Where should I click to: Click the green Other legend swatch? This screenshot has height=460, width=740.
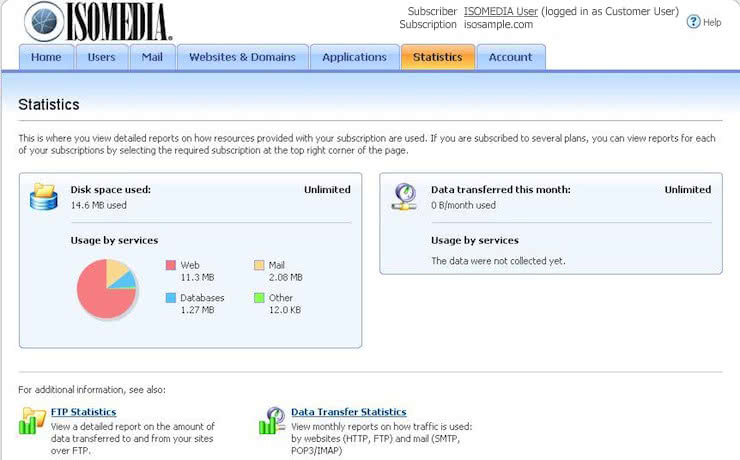[x=259, y=298]
